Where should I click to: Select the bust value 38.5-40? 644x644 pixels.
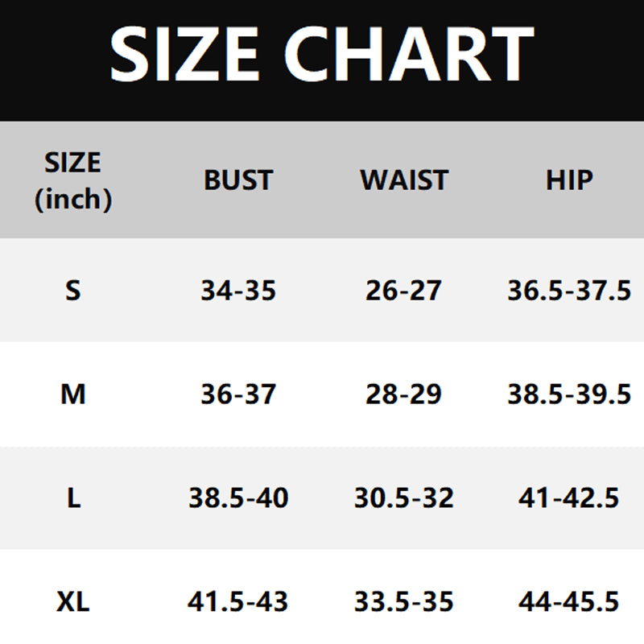[238, 498]
